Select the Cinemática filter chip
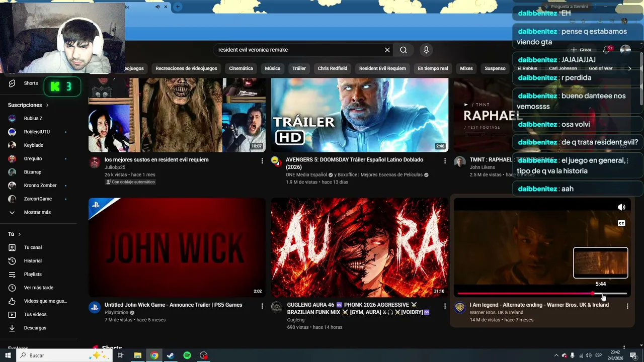Image resolution: width=644 pixels, height=362 pixels. point(241,68)
